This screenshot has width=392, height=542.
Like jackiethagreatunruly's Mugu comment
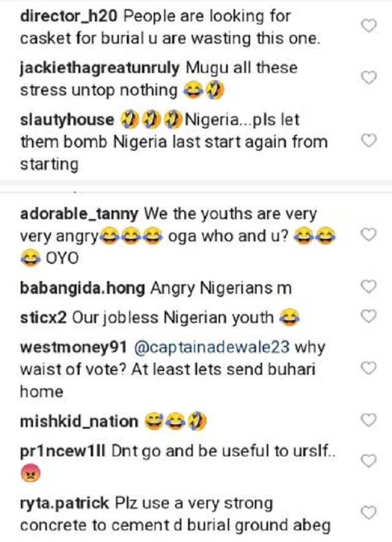click(x=367, y=78)
